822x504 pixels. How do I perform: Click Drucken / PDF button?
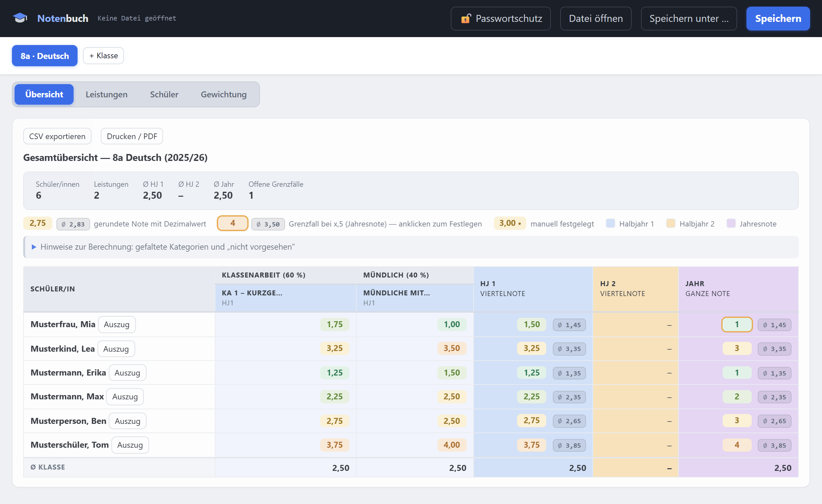[x=132, y=136]
